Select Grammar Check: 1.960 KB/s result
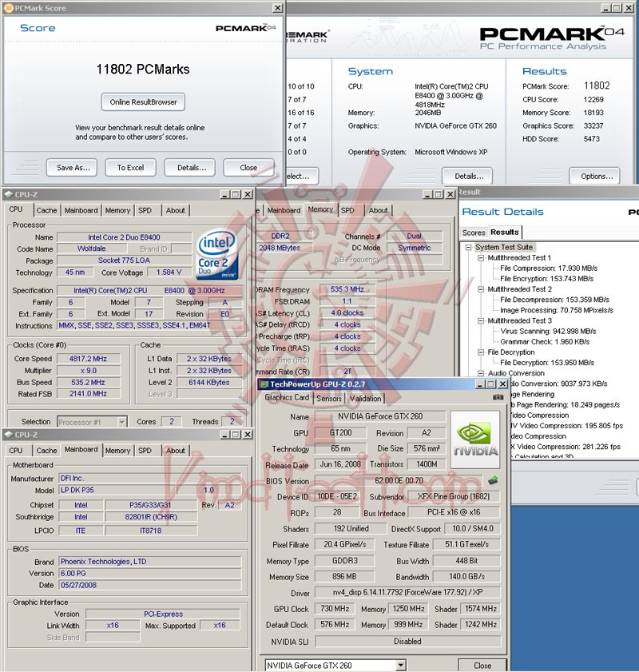 [545, 341]
